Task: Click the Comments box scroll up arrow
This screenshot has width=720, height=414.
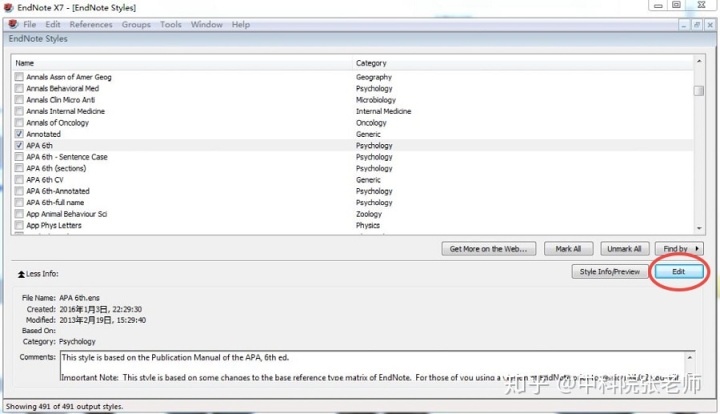Action: point(690,358)
